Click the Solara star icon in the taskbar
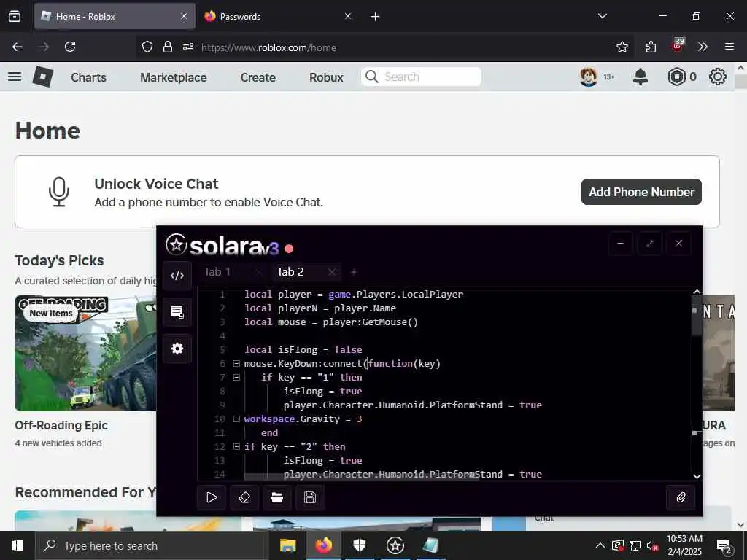 pyautogui.click(x=395, y=545)
